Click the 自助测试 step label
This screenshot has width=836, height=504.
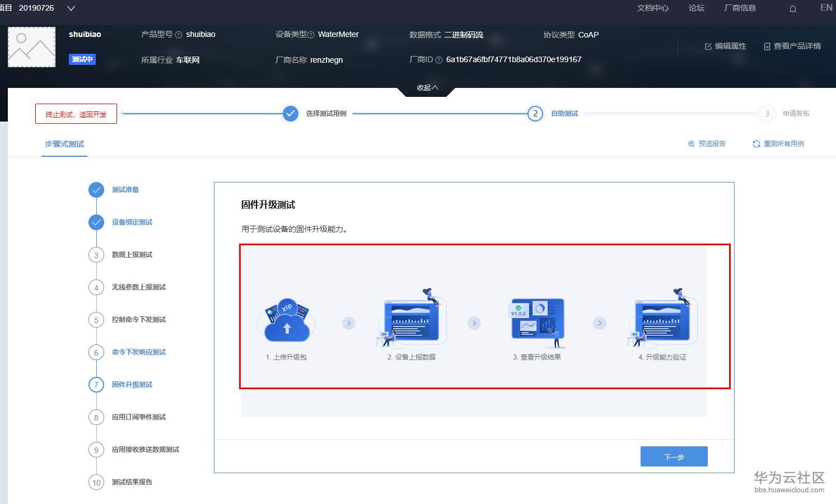click(x=564, y=114)
